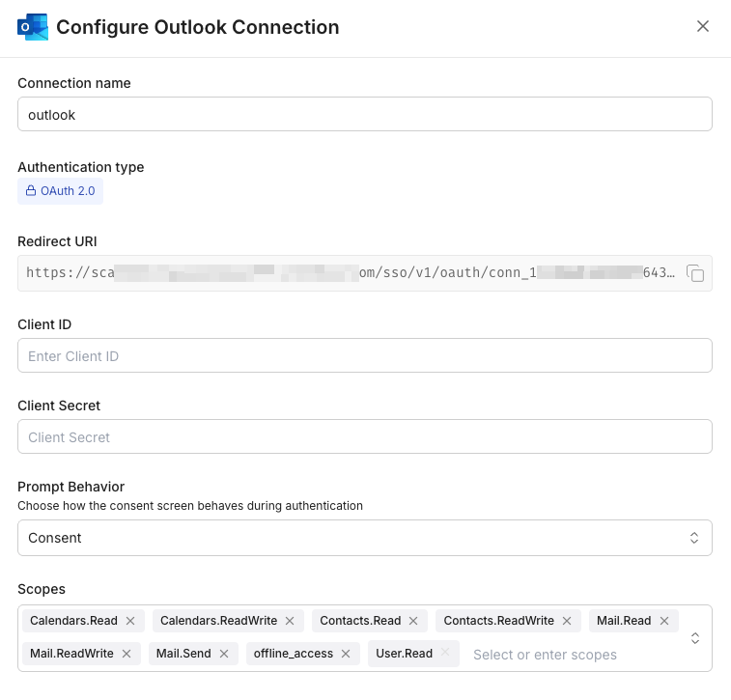Image resolution: width=731 pixels, height=700 pixels.
Task: Focus the Client ID input field
Action: (x=364, y=355)
